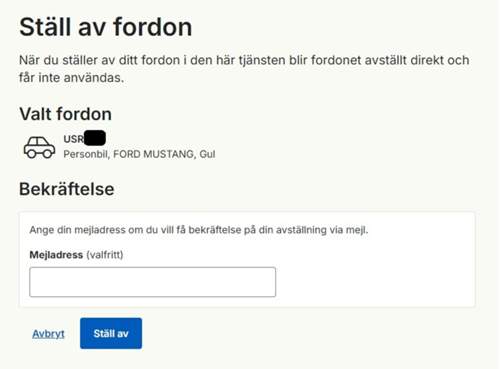Select the Ställ av fordon page heading
This screenshot has height=369, width=500.
tap(106, 27)
